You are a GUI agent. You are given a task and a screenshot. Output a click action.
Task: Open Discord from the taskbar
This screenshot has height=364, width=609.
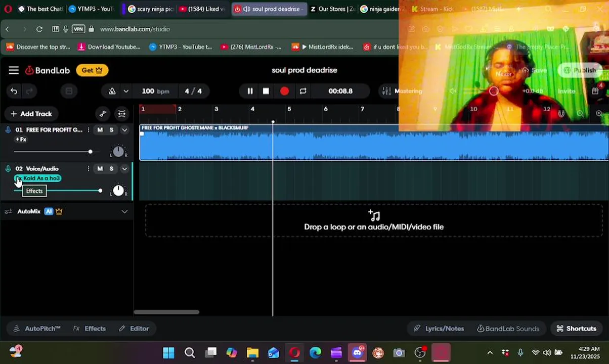coord(357,352)
